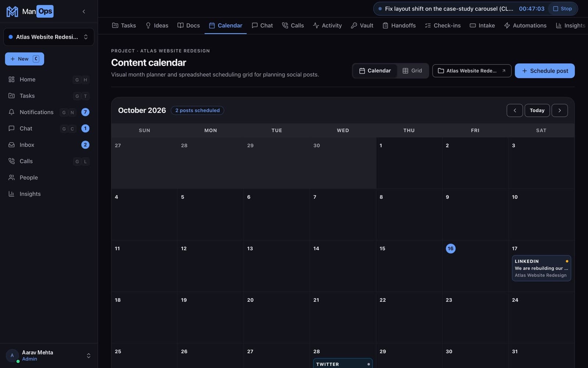Switch to Grid view toggle

412,71
